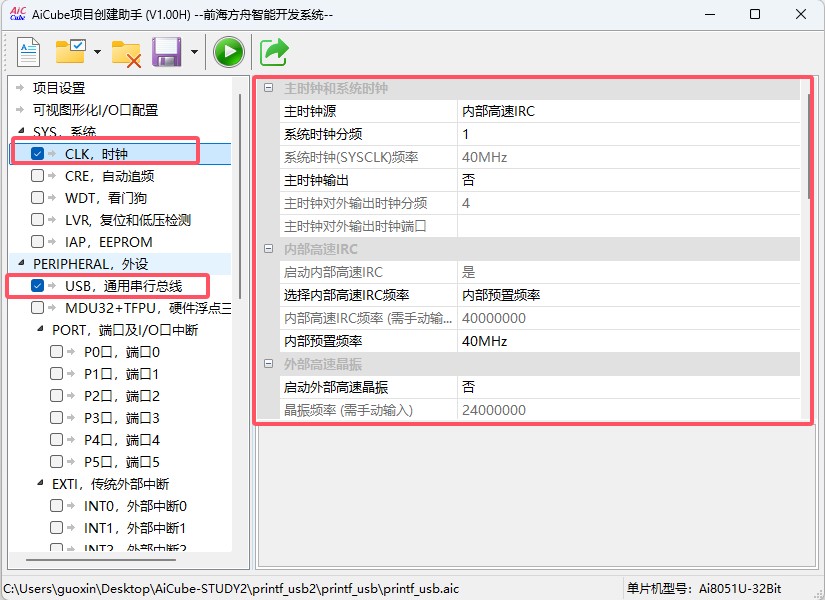Screen dimensions: 825x600
Task: Select the CLK, 时钟 tree label
Action: tap(96, 154)
